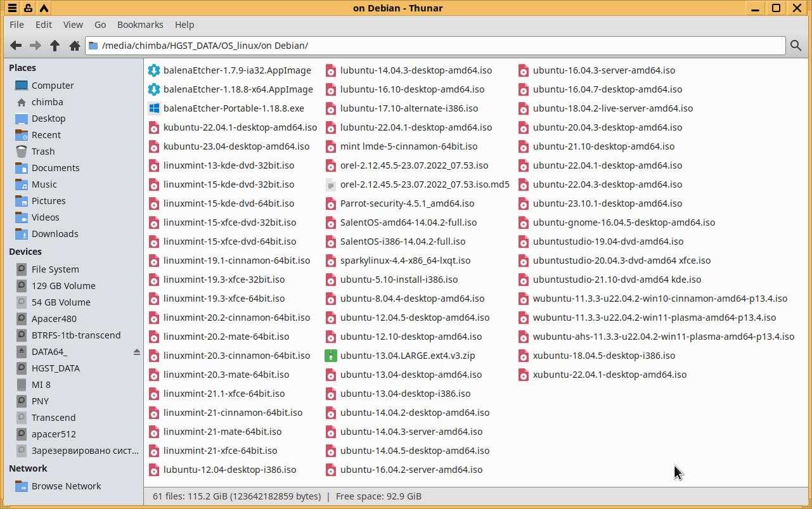Open Documents in the sidebar
This screenshot has width=812, height=509.
[x=56, y=168]
